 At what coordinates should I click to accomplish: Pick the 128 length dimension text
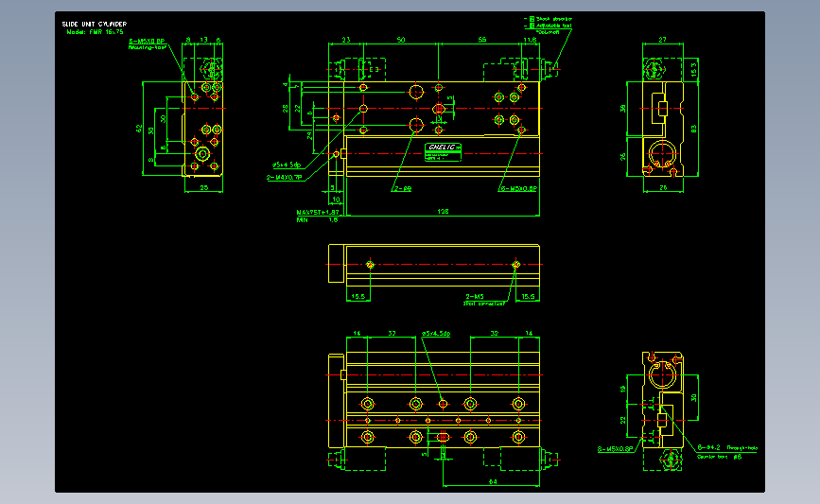[x=443, y=212]
